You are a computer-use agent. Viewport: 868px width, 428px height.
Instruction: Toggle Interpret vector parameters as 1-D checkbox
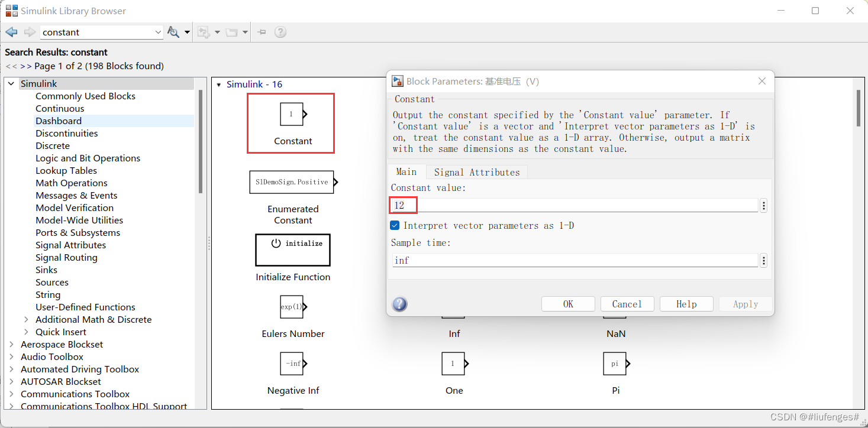coord(395,225)
